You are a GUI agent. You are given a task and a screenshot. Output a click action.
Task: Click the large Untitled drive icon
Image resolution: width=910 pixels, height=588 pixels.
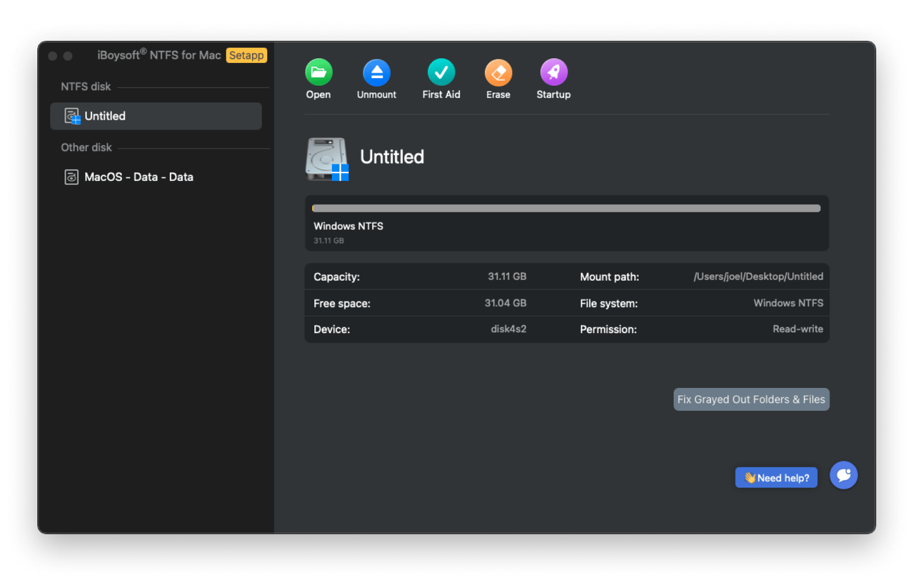327,159
